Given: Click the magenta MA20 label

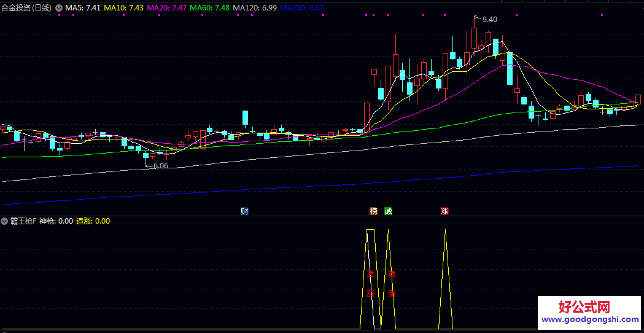Looking at the screenshot, I should [x=167, y=8].
